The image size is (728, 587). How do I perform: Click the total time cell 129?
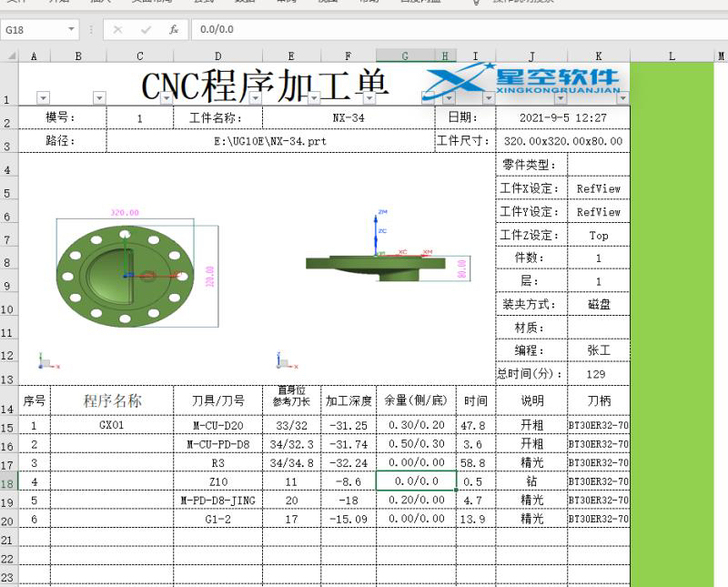[x=598, y=374]
